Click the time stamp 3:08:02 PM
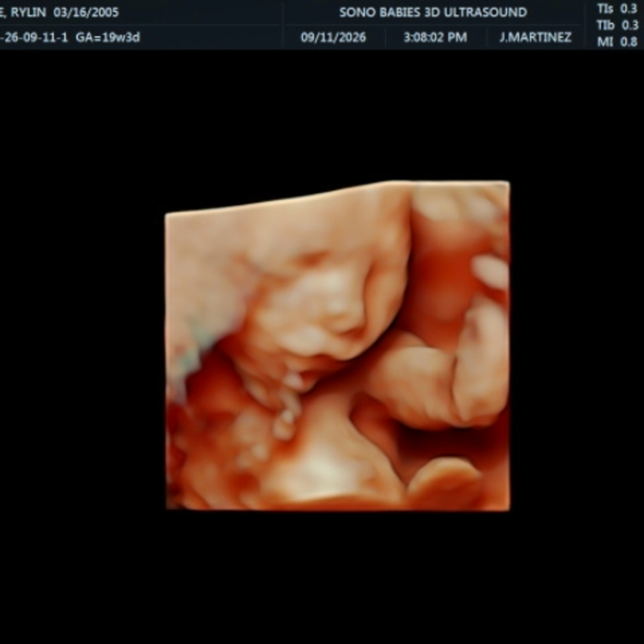This screenshot has height=644, width=644. point(435,38)
